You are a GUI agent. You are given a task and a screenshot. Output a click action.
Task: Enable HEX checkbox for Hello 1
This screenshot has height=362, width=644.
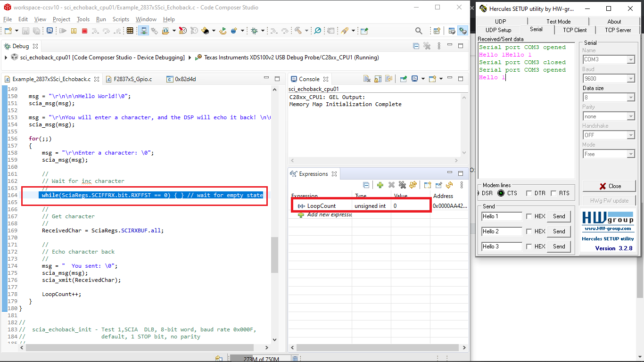(x=529, y=216)
